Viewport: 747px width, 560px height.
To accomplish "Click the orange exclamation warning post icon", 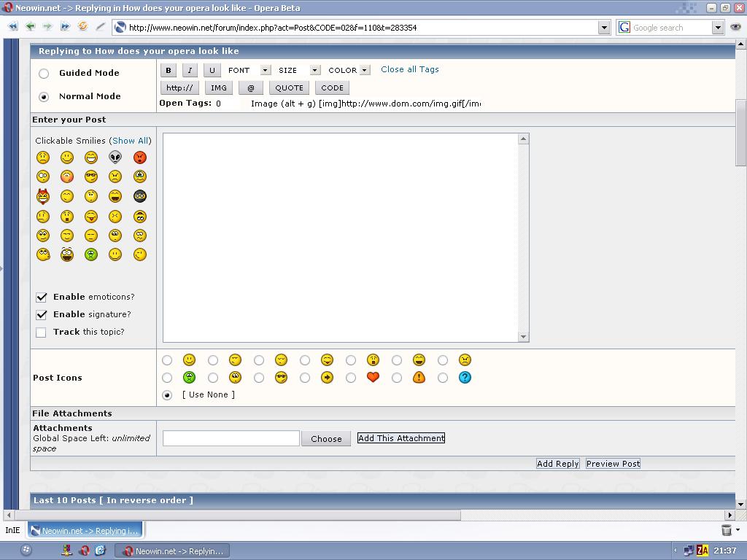I will 419,377.
